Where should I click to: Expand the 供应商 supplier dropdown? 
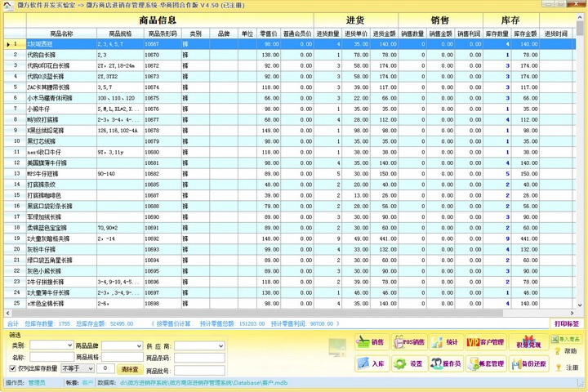point(220,346)
